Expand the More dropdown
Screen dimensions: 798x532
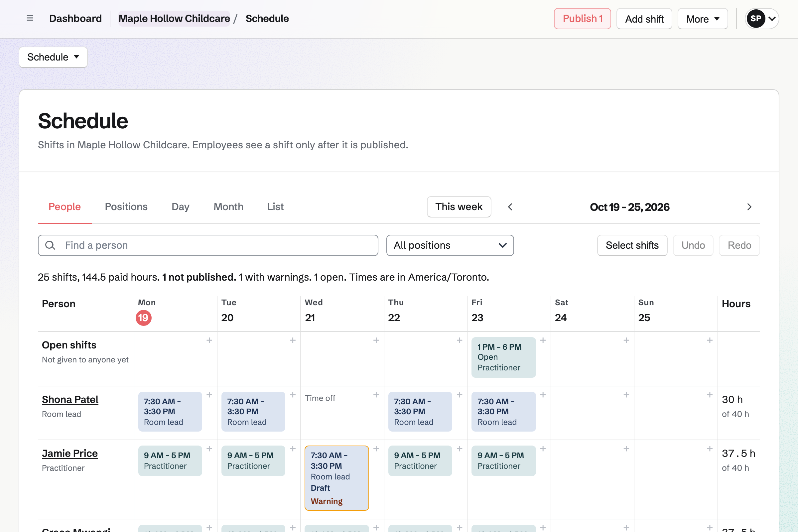(x=703, y=19)
